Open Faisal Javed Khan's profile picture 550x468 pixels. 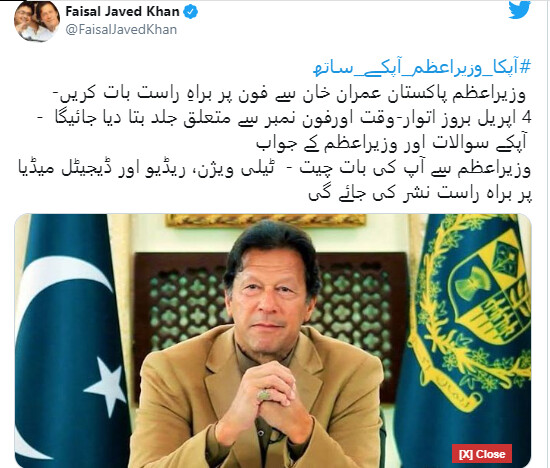[x=36, y=23]
